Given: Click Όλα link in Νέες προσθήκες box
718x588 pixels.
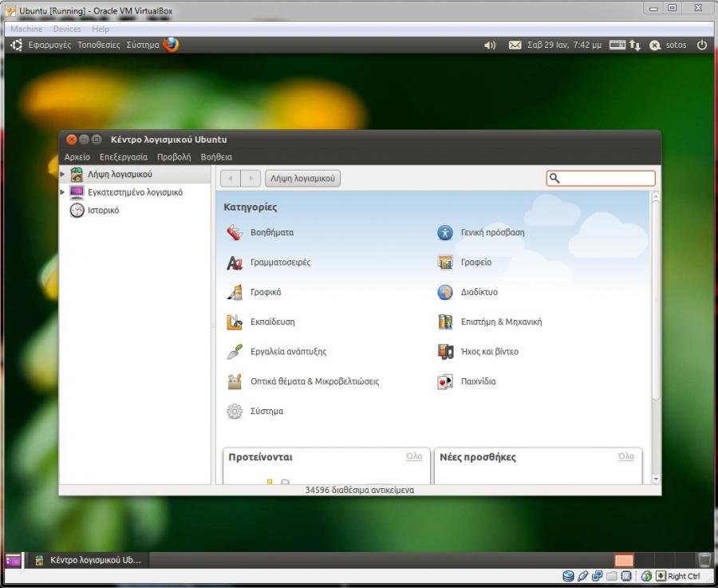Looking at the screenshot, I should click(626, 456).
